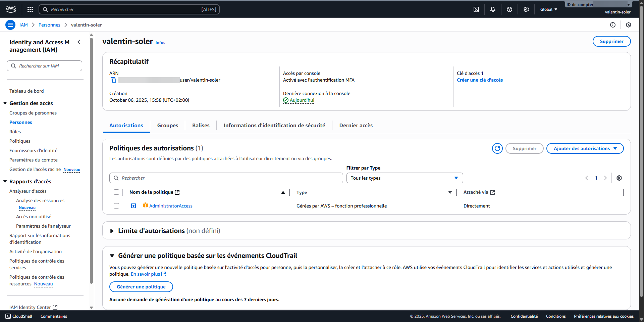644x322 pixels.
Task: Click the 'Générer une politique' button
Action: coord(141,286)
